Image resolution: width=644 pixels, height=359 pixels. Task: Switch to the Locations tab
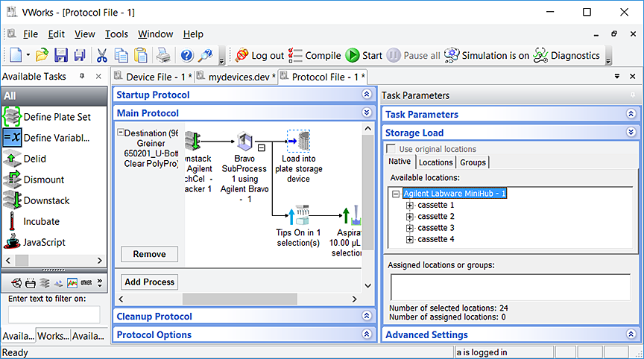click(x=435, y=162)
